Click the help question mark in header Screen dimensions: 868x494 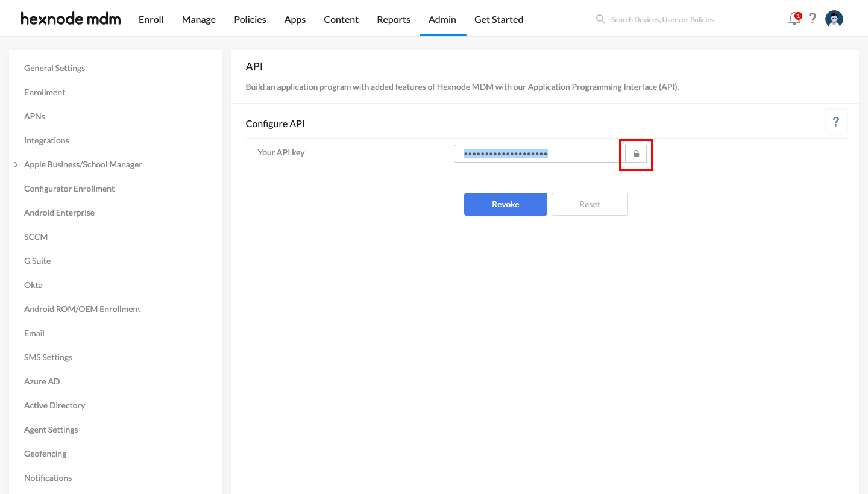point(813,19)
